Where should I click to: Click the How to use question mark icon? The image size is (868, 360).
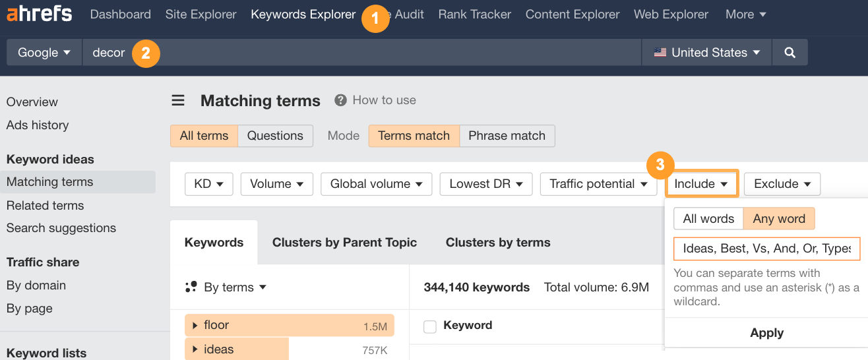click(340, 100)
